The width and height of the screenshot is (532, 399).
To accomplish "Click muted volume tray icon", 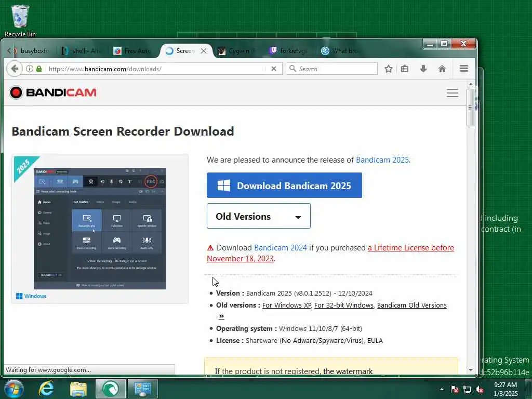I will [x=480, y=390].
